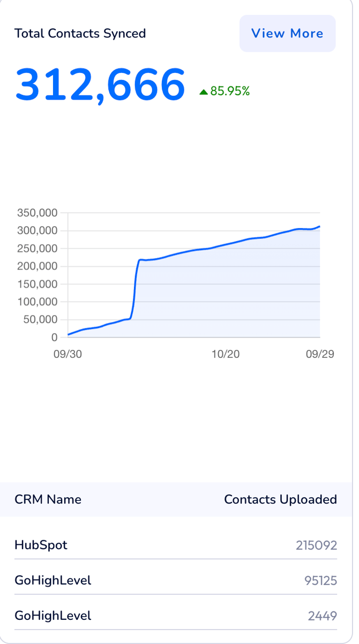The image size is (359, 644).
Task: Select the 312,666 total contacts figure
Action: tap(100, 85)
